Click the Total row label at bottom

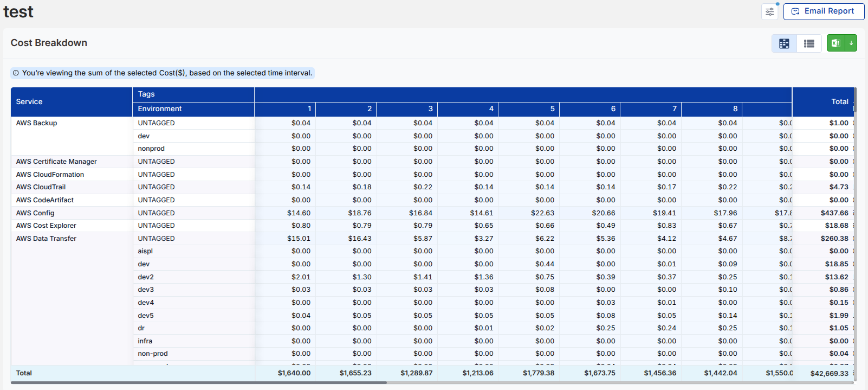tap(24, 373)
